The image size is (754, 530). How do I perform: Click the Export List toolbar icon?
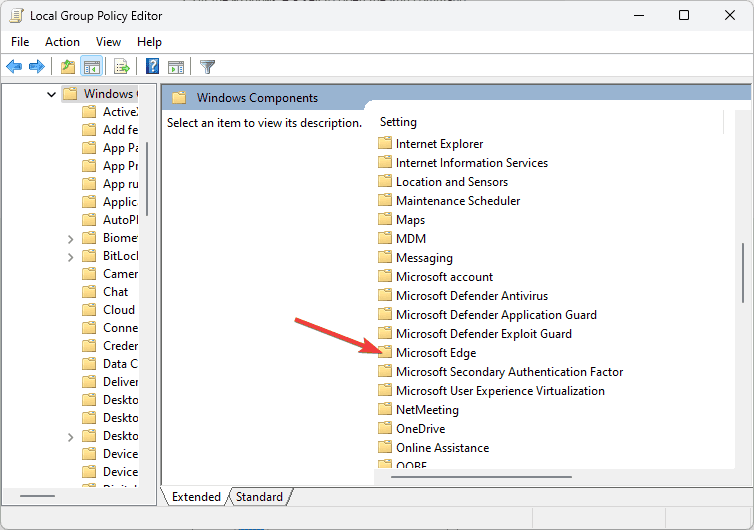pos(121,67)
